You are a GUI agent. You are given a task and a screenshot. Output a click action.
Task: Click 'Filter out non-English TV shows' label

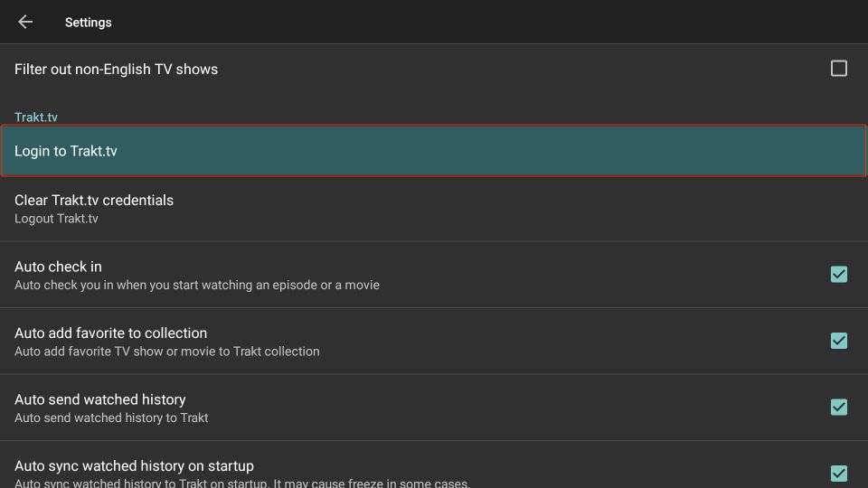(x=117, y=70)
